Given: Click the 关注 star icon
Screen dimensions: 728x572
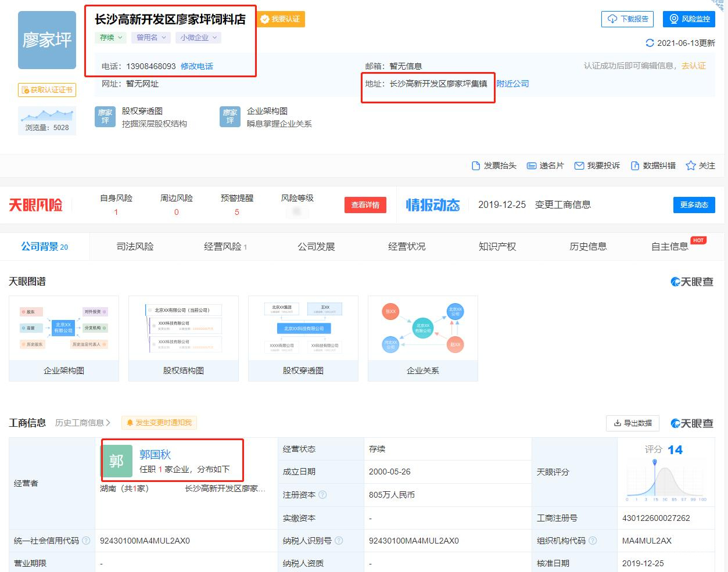Looking at the screenshot, I should click(690, 166).
